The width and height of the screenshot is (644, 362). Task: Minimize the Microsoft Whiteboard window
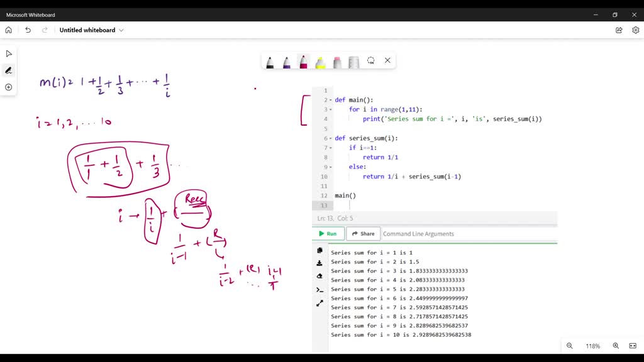[x=596, y=15]
